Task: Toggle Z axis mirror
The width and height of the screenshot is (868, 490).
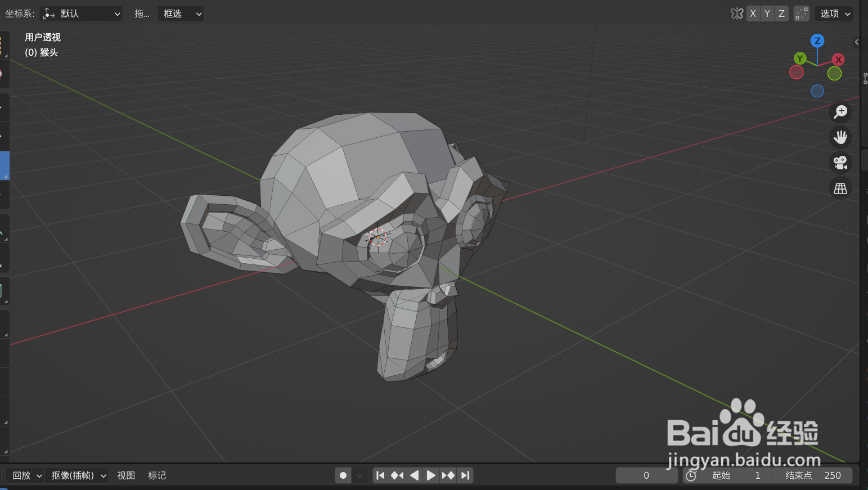Action: (x=781, y=14)
